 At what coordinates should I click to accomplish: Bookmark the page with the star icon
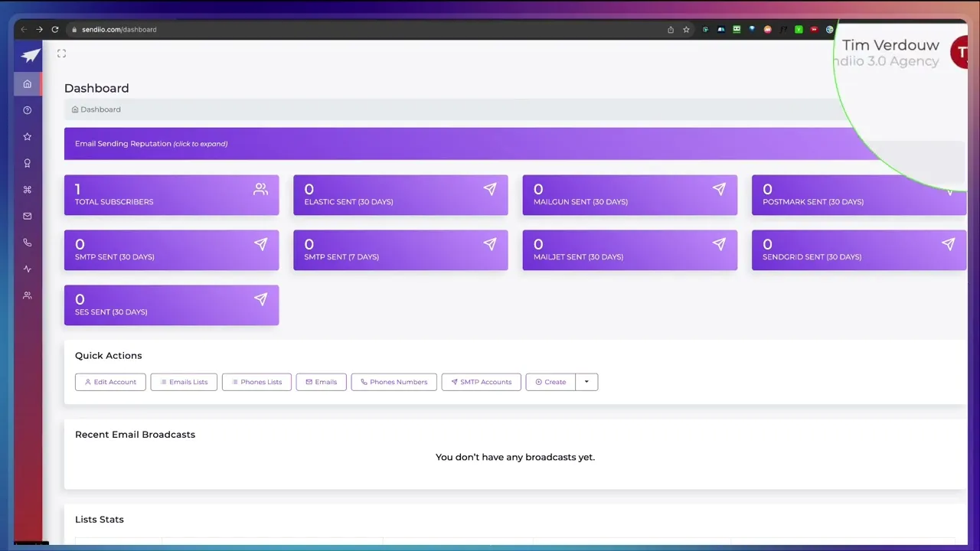[686, 30]
